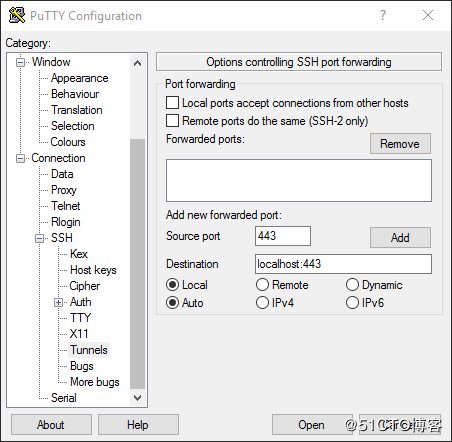Collapse the SSH tree node
Screen dimensions: 452x442
[x=40, y=238]
